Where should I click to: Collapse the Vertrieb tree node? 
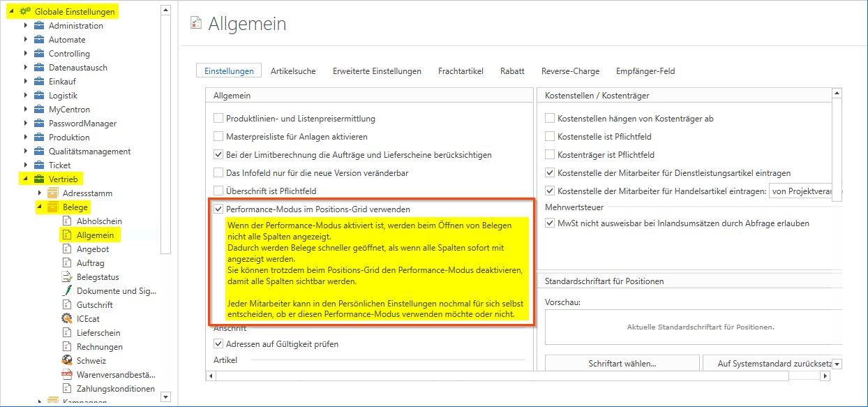(x=26, y=179)
